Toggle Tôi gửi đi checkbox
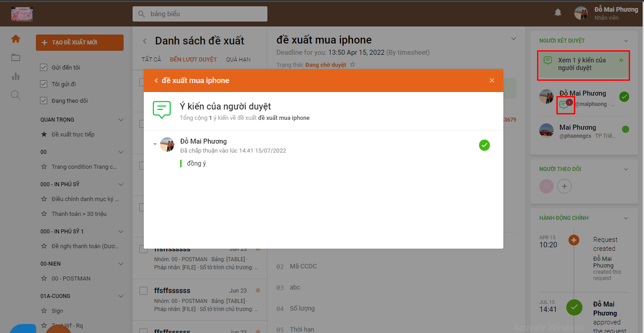The image size is (644, 333). tap(44, 84)
